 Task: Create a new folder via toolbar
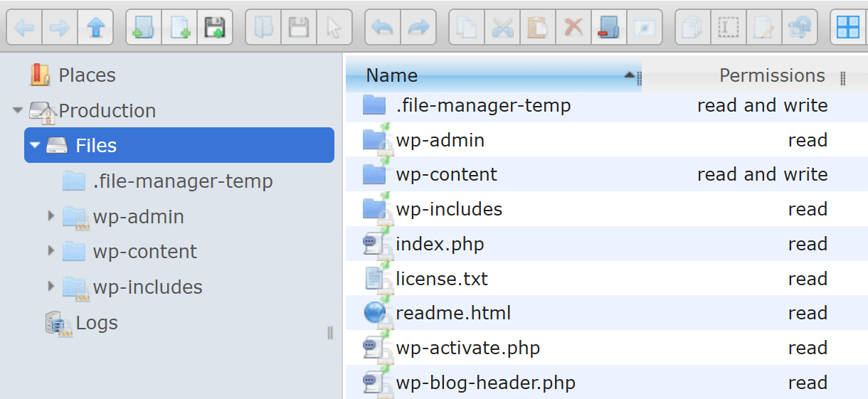point(144,28)
